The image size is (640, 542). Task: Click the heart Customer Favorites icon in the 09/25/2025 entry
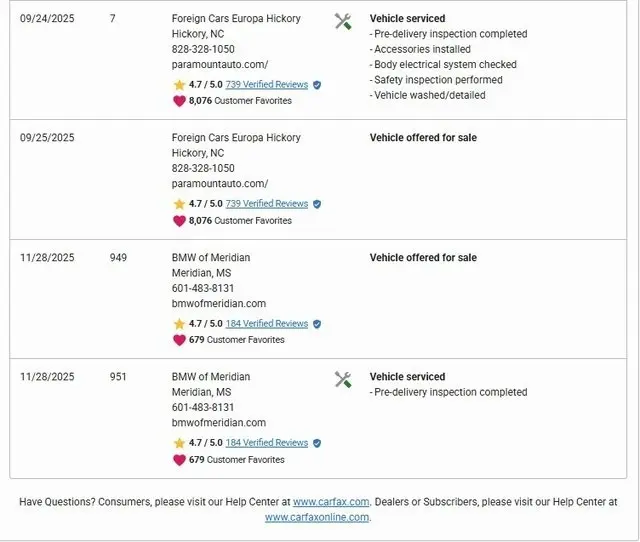(x=179, y=220)
